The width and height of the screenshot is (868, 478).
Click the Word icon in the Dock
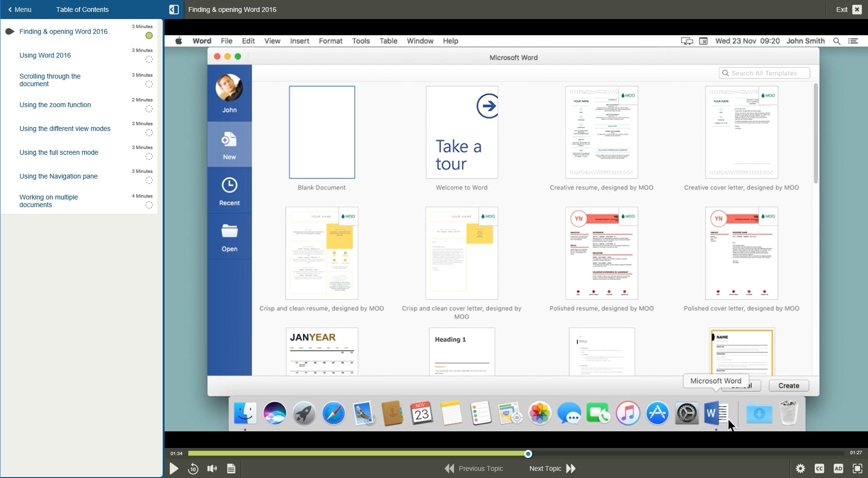(x=715, y=413)
